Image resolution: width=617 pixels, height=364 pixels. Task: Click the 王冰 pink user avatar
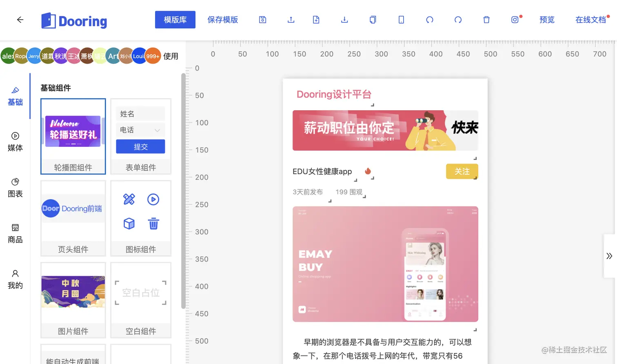[x=73, y=56]
